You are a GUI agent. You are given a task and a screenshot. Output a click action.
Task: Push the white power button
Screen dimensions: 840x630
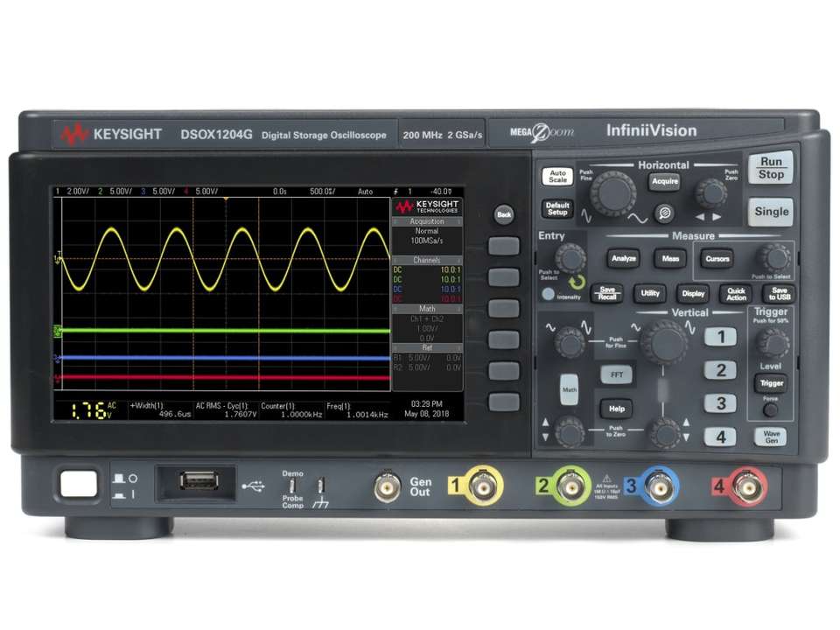coord(79,484)
